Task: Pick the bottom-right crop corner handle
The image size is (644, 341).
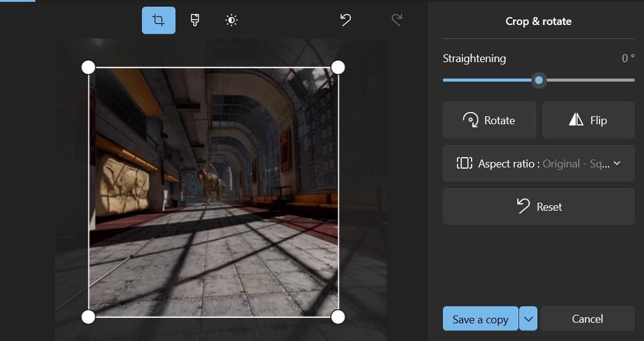Action: 338,317
